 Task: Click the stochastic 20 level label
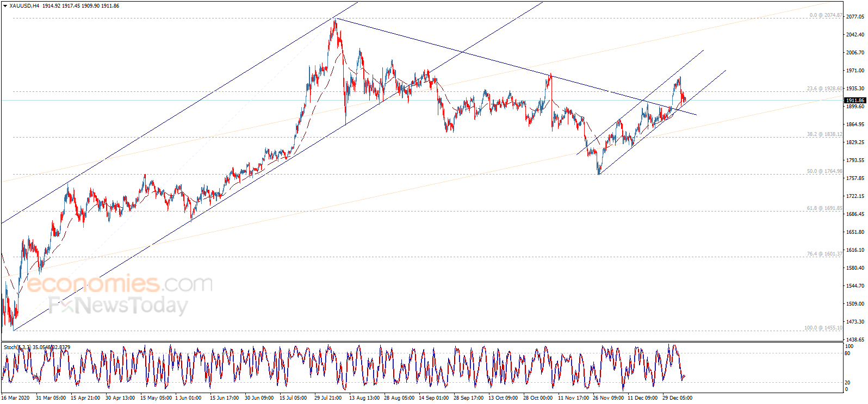pyautogui.click(x=847, y=383)
